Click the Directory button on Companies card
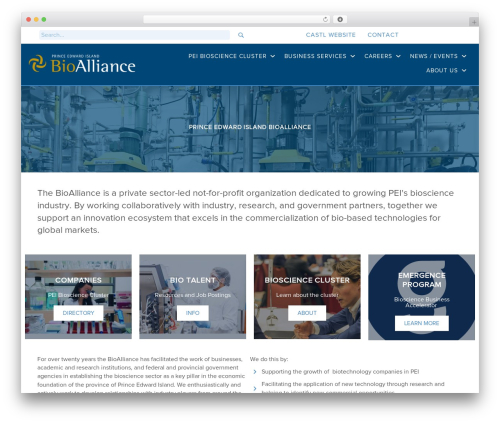 click(x=78, y=313)
